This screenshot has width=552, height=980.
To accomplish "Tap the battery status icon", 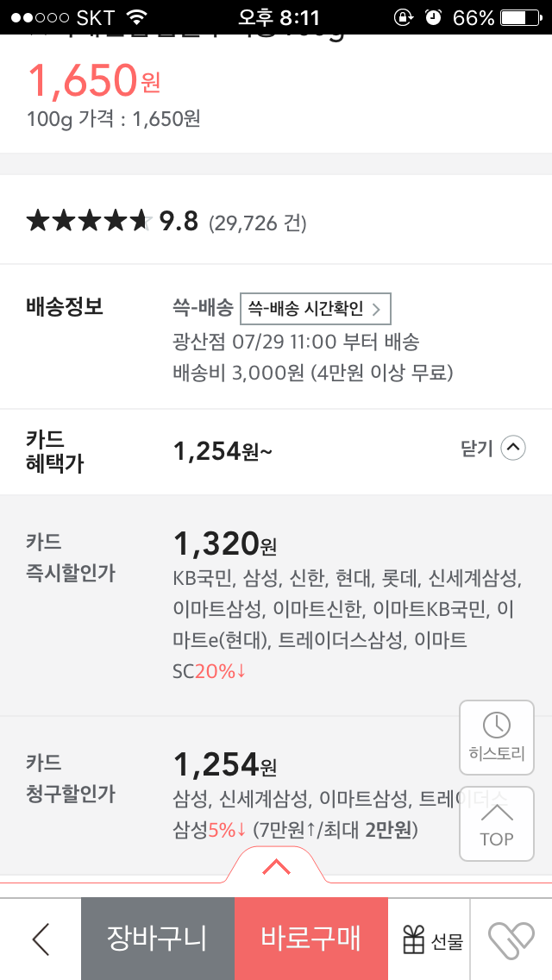I will click(524, 17).
